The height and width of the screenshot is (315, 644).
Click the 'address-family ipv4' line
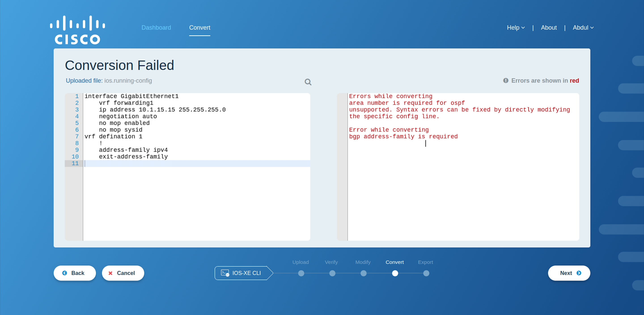tap(133, 150)
